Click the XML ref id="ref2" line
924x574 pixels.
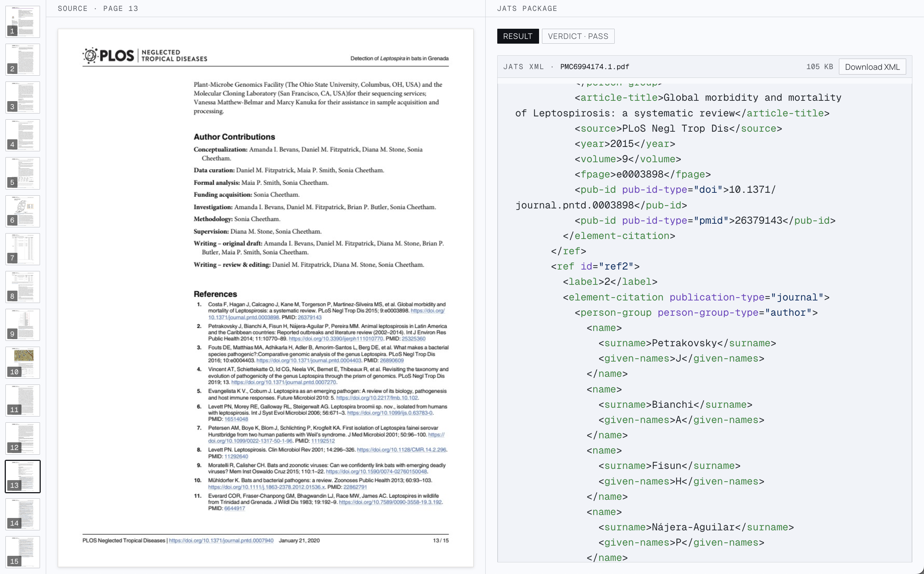(x=595, y=266)
